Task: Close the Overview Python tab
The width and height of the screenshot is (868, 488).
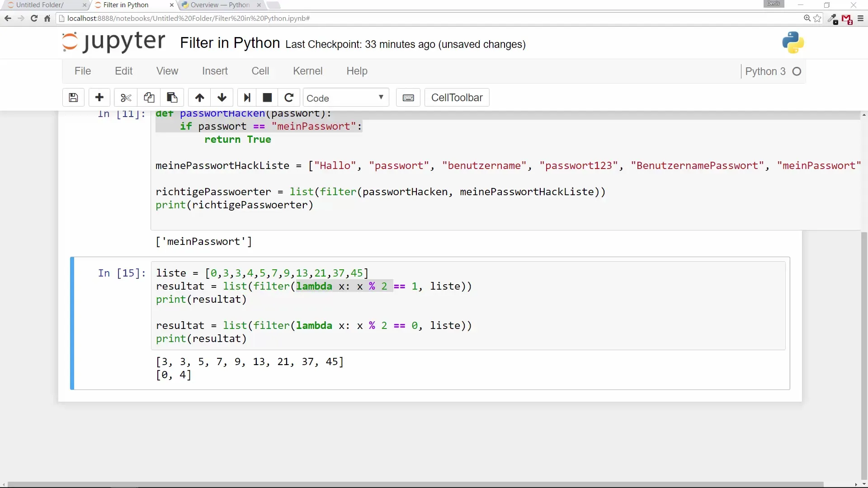Action: [259, 5]
